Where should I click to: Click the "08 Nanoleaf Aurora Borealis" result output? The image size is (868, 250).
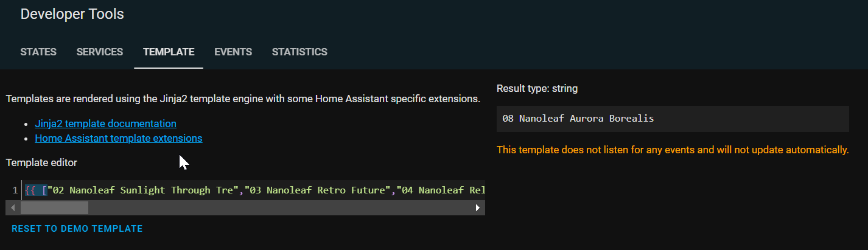(x=578, y=119)
